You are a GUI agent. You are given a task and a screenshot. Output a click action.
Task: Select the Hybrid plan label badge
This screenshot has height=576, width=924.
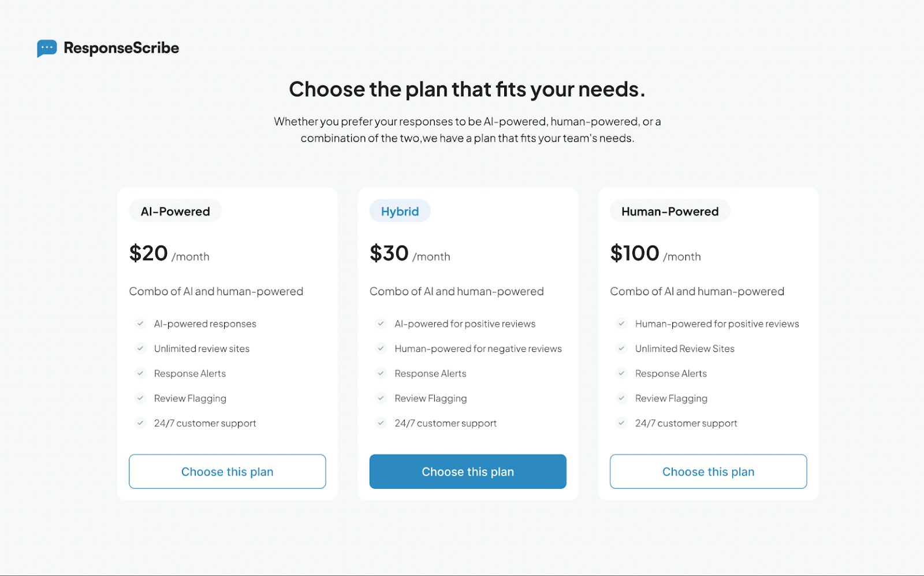click(x=400, y=211)
